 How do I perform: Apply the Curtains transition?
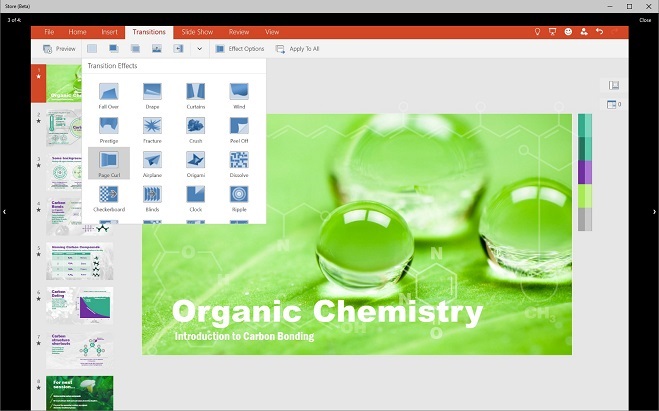pyautogui.click(x=195, y=96)
